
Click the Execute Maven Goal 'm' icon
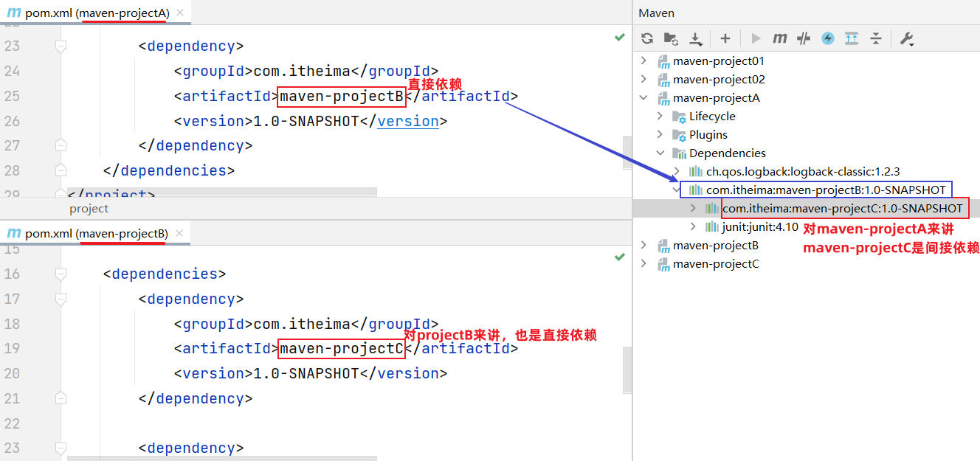(780, 38)
